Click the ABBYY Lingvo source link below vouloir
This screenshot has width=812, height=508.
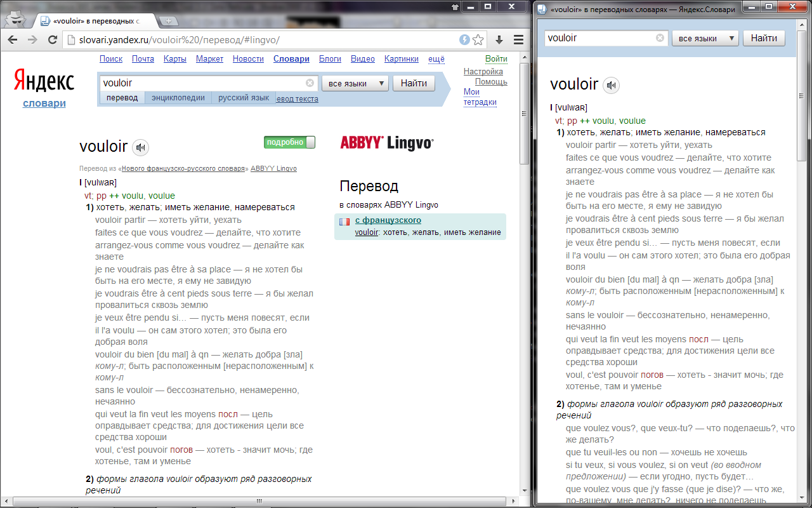273,169
